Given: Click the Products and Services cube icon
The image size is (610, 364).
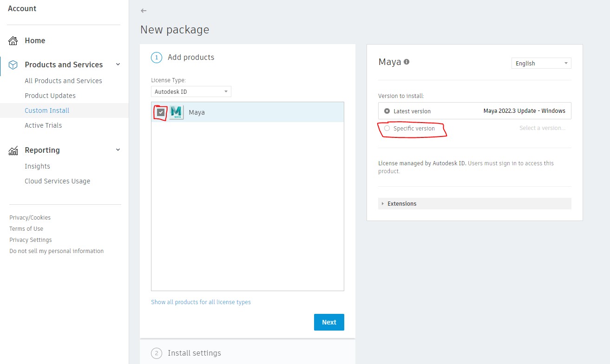Looking at the screenshot, I should point(13,65).
